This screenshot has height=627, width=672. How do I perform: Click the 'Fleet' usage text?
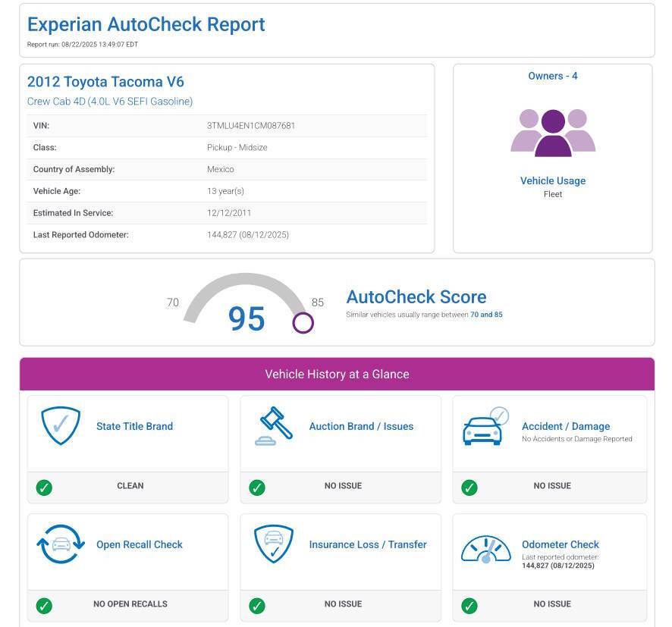tap(553, 194)
